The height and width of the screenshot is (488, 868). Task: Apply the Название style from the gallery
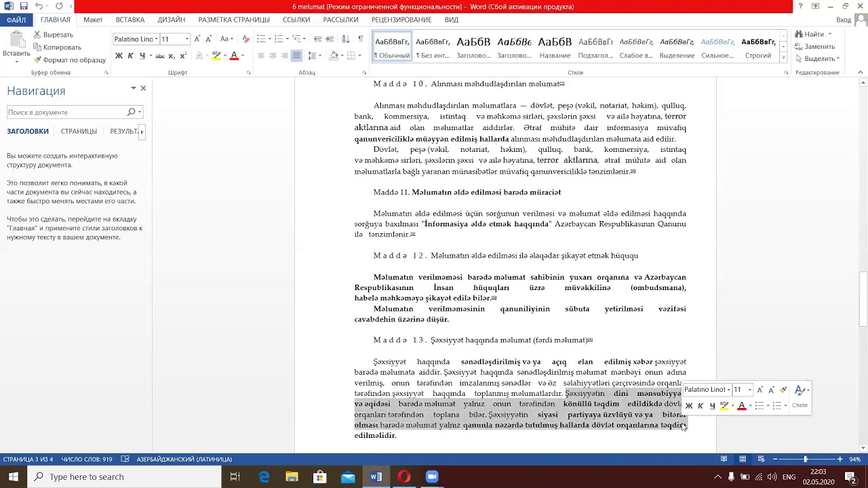pyautogui.click(x=555, y=47)
